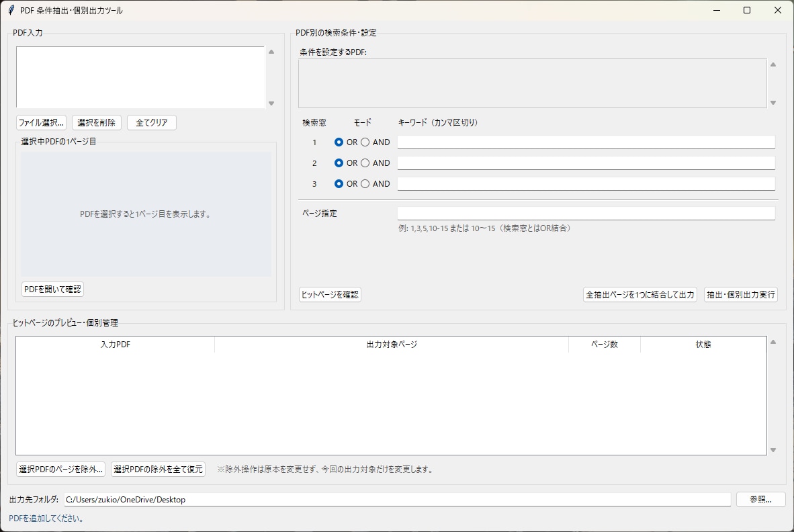This screenshot has height=532, width=794.
Task: Click the ファイル選択... button
Action: (41, 122)
